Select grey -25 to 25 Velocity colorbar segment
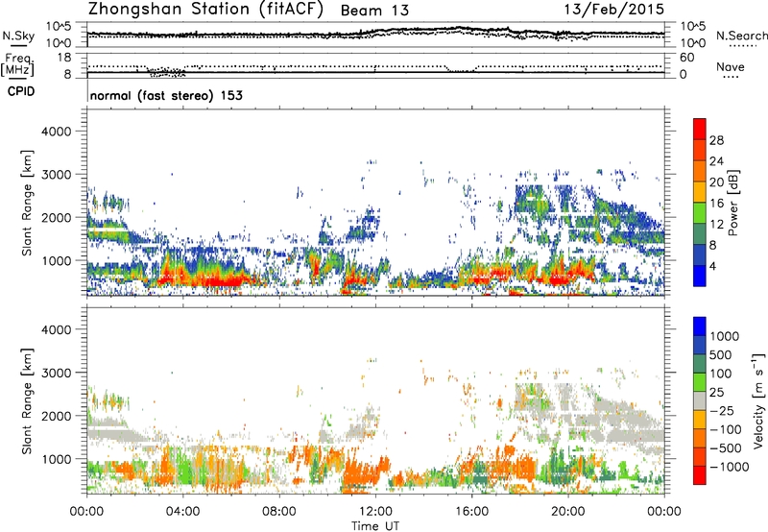Image resolution: width=768 pixels, height=532 pixels. [700, 401]
